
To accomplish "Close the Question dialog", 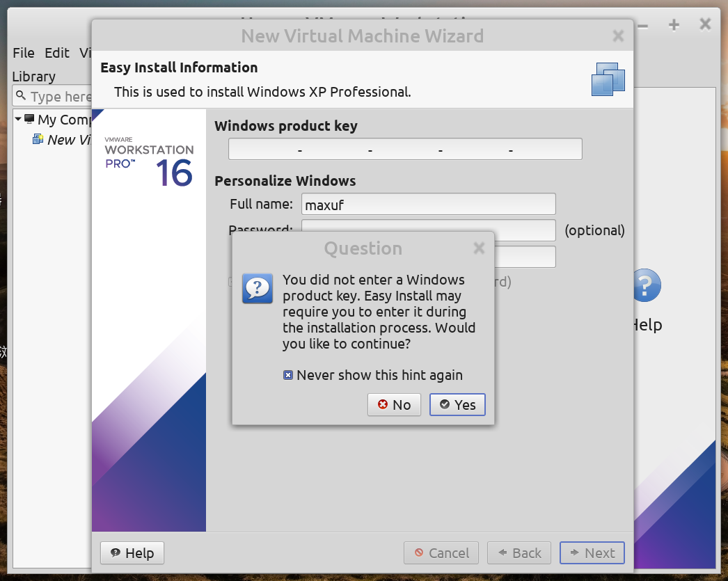I will pos(479,248).
